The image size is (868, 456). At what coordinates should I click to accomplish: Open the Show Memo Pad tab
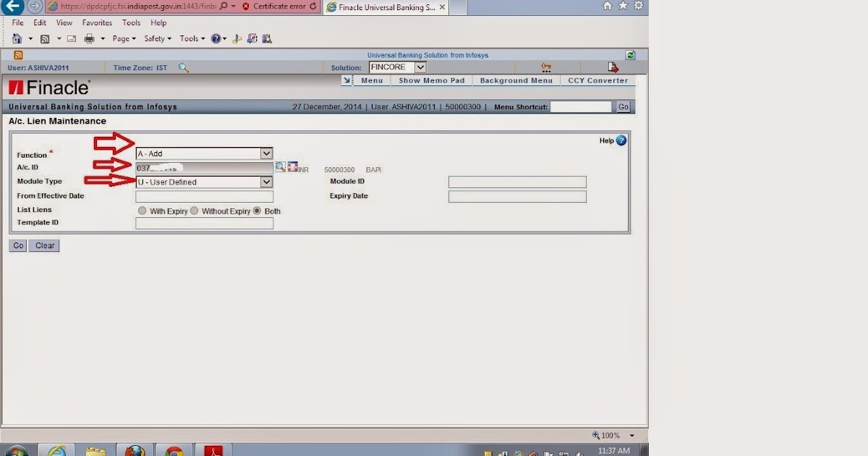[431, 80]
